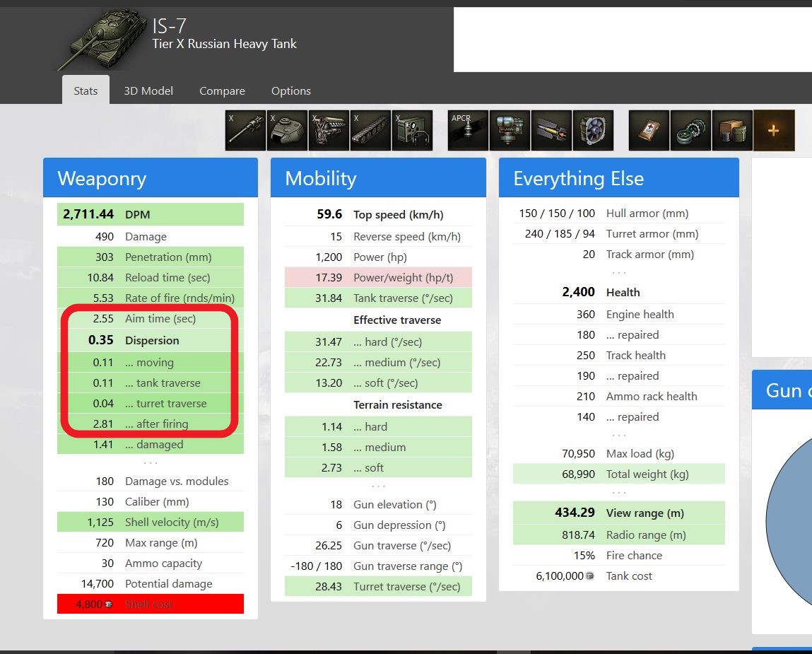812x654 pixels.
Task: Click the "View range (m)" label
Action: [645, 513]
